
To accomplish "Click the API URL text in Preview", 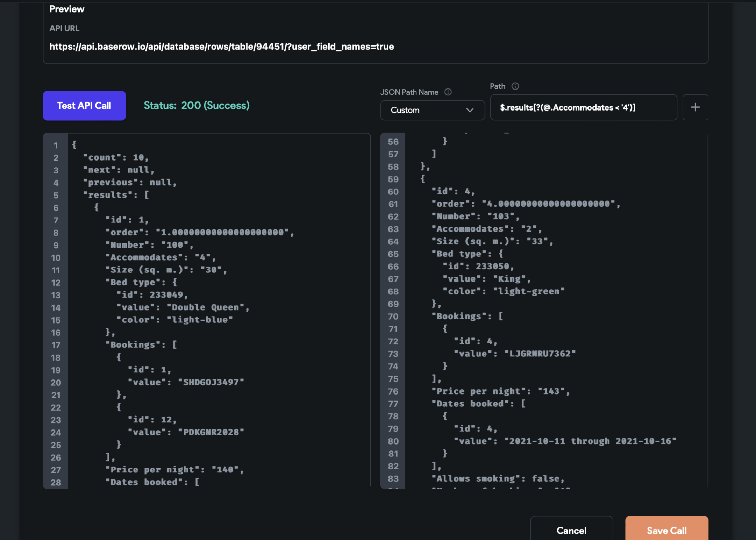I will click(221, 47).
